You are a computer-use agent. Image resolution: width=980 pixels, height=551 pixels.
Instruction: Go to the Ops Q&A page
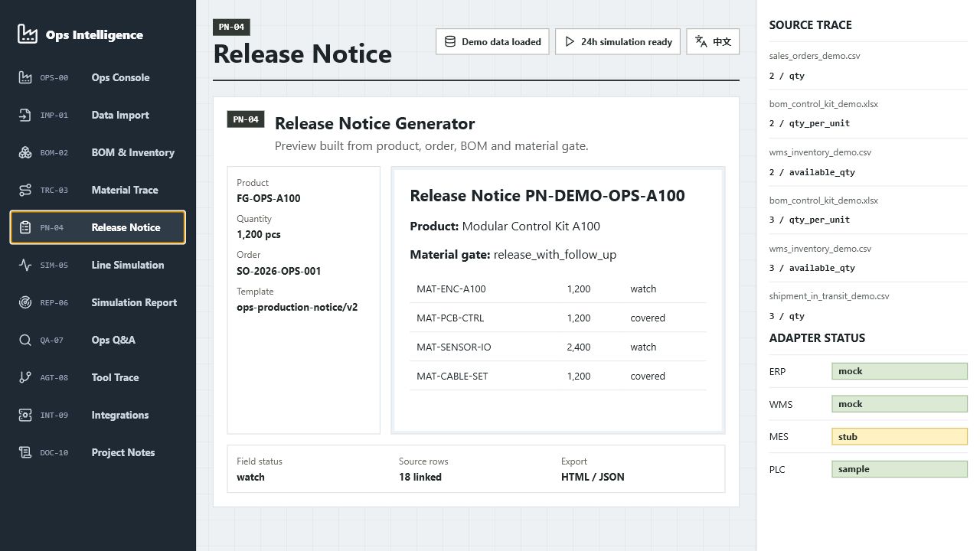[x=98, y=340]
